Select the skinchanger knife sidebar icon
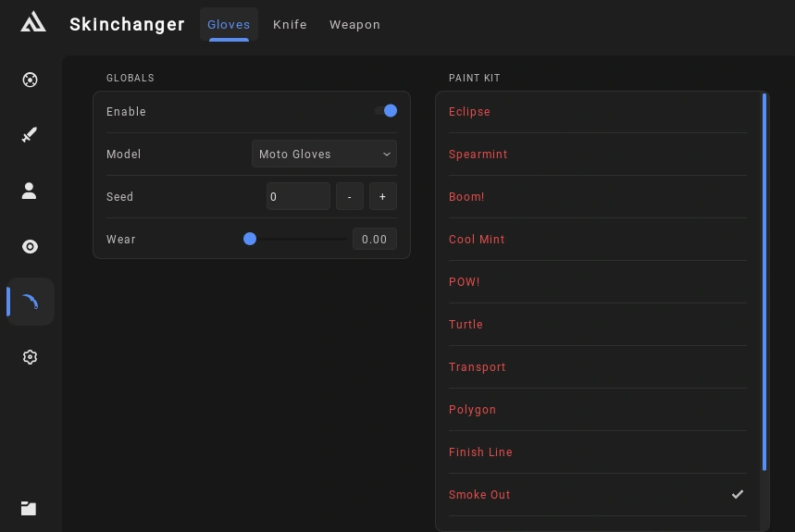The width and height of the screenshot is (795, 532). [30, 302]
